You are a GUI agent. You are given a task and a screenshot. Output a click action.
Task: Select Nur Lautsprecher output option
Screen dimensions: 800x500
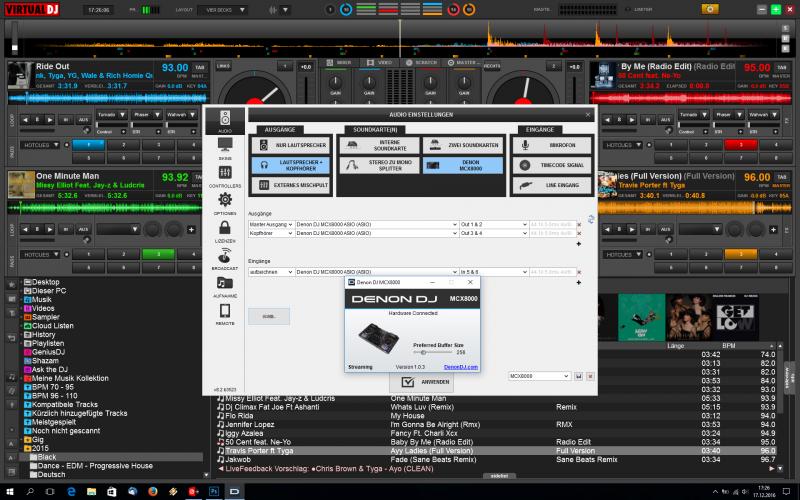[x=291, y=145]
